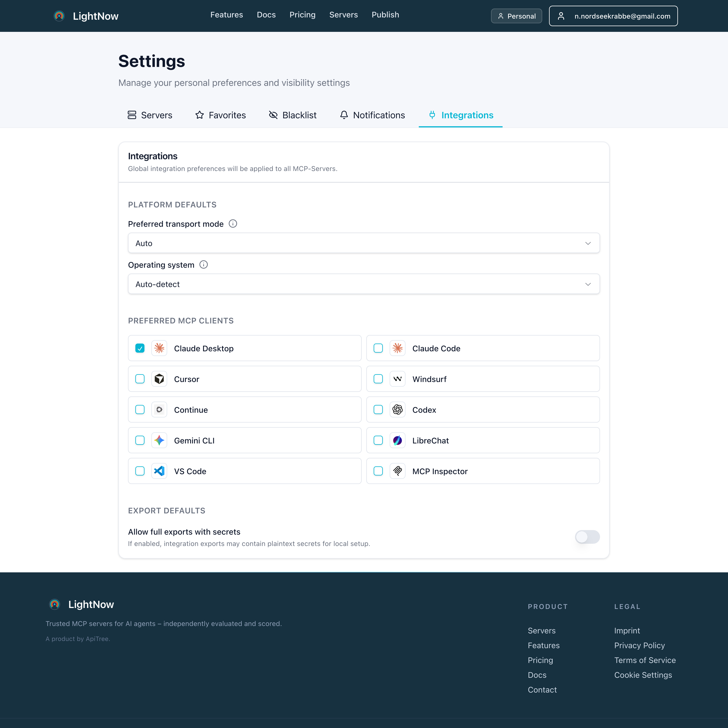The image size is (728, 728).
Task: Click the bell icon on Notifications tab
Action: click(x=344, y=115)
